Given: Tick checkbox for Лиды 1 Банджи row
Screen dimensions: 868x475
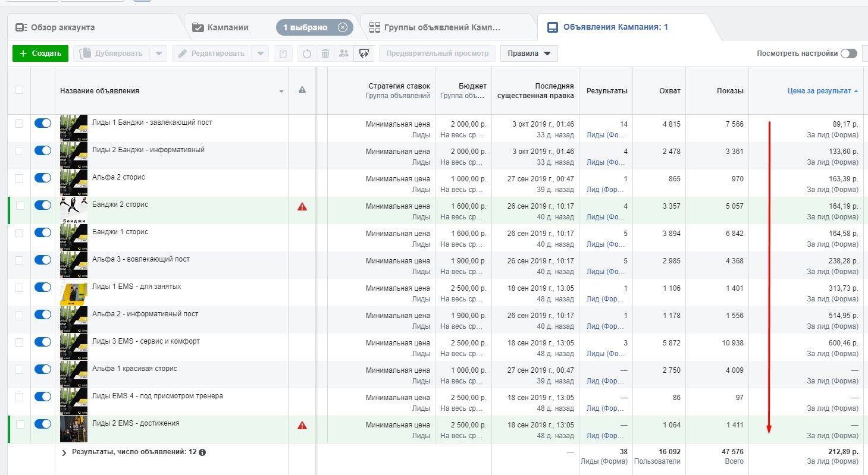Looking at the screenshot, I should pyautogui.click(x=19, y=124).
